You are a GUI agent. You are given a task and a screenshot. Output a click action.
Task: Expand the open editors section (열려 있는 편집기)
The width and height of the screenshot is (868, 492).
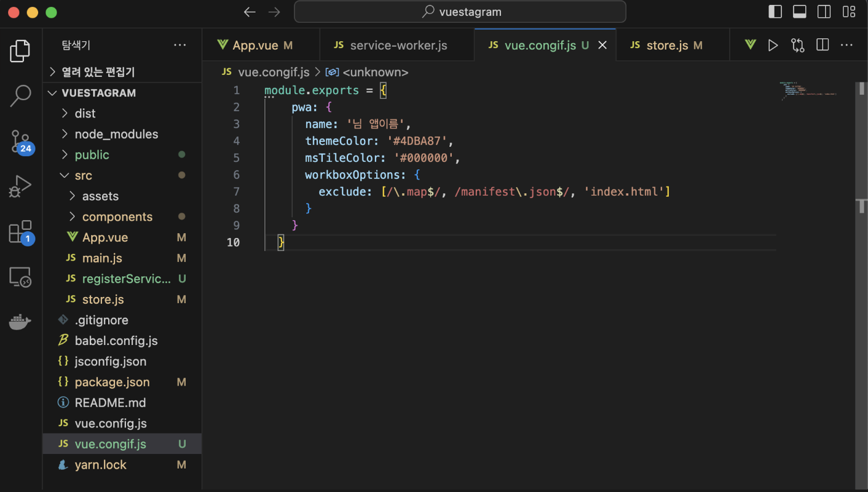(122, 72)
